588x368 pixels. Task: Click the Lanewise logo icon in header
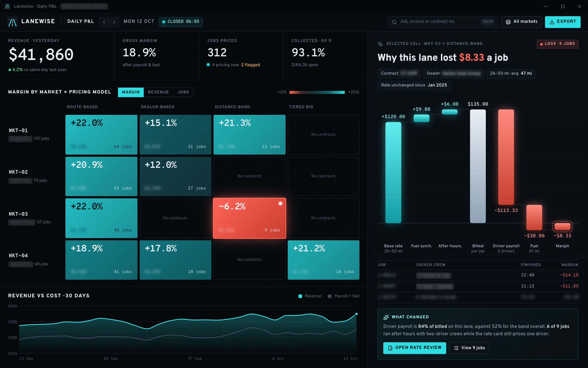pyautogui.click(x=12, y=22)
